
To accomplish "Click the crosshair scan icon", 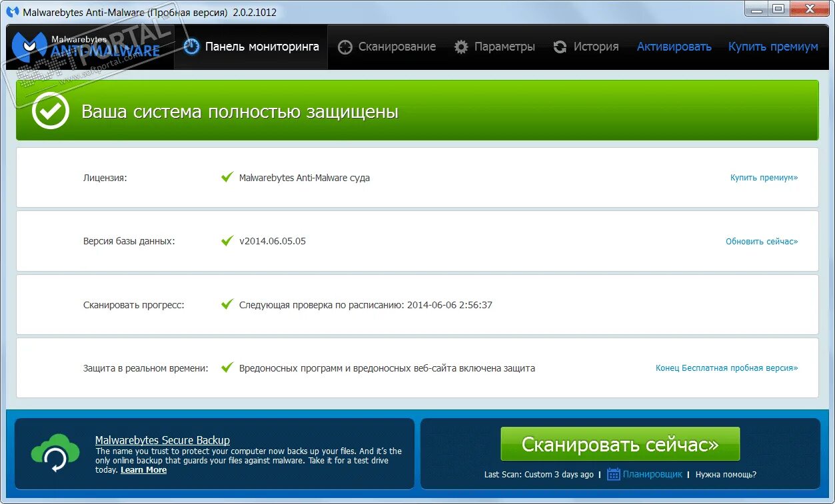I will click(x=345, y=47).
